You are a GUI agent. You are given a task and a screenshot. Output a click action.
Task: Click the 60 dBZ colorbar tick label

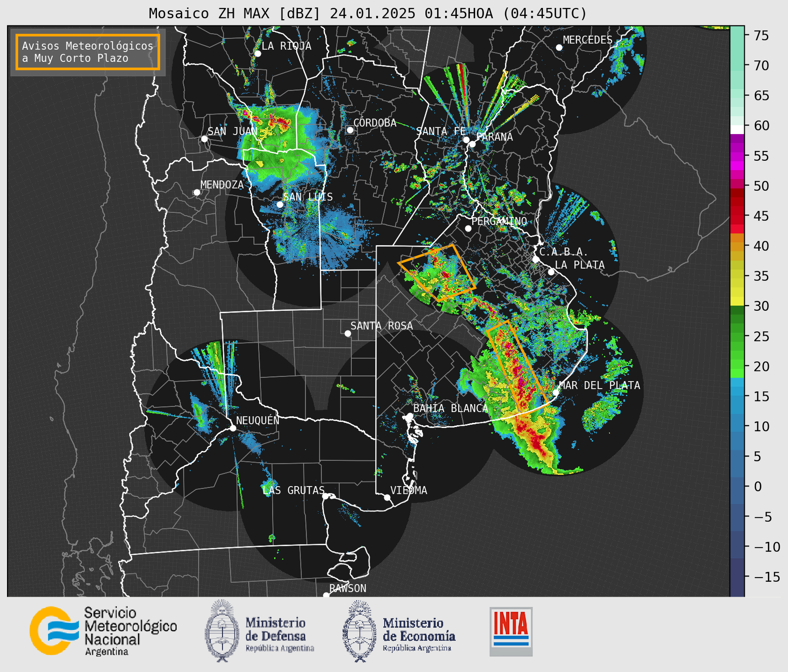(761, 126)
